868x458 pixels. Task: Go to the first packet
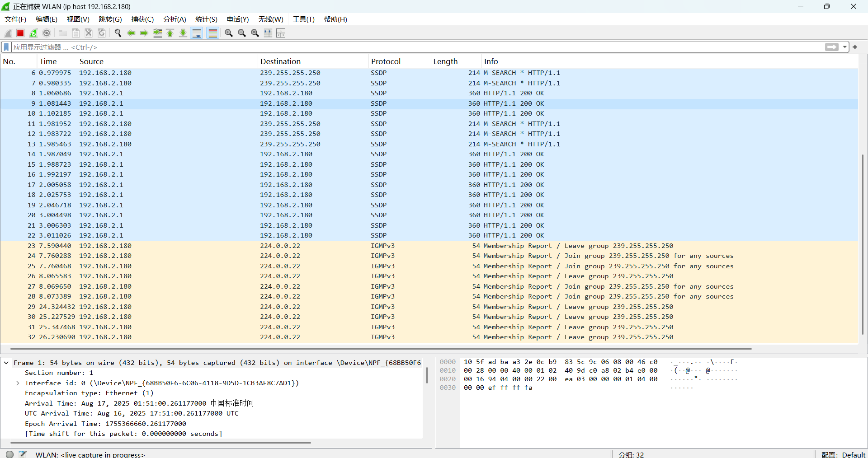[x=170, y=33]
